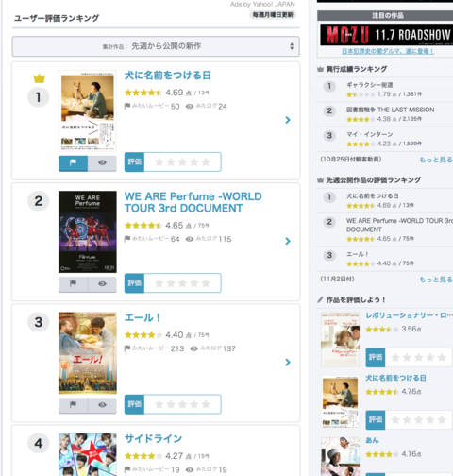Image resolution: width=453 pixels, height=476 pixels.
Task: Open the エール！ title link in main list
Action: 143,317
